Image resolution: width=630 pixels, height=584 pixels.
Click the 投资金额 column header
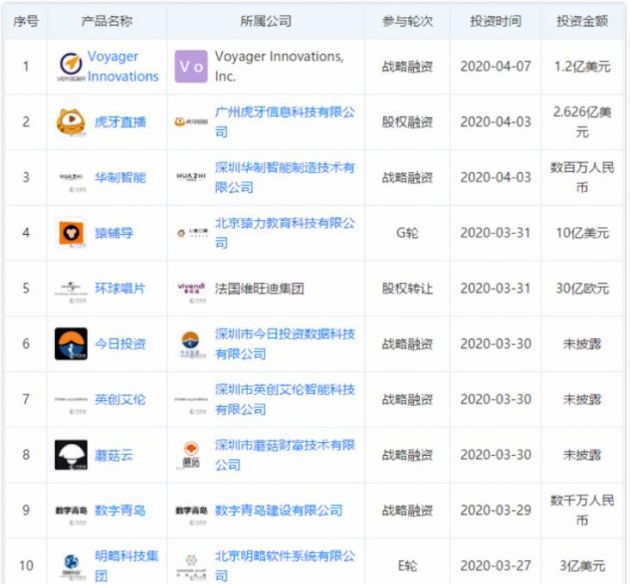[x=582, y=21]
